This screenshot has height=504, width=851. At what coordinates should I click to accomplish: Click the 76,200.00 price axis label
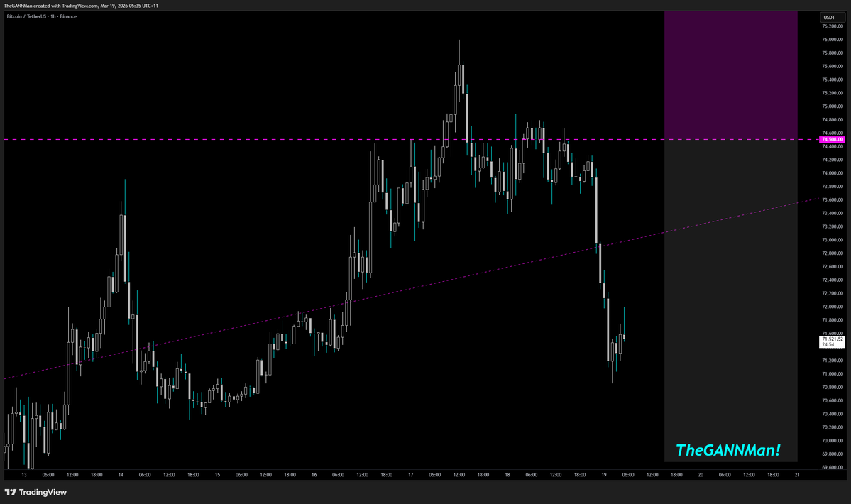(833, 26)
